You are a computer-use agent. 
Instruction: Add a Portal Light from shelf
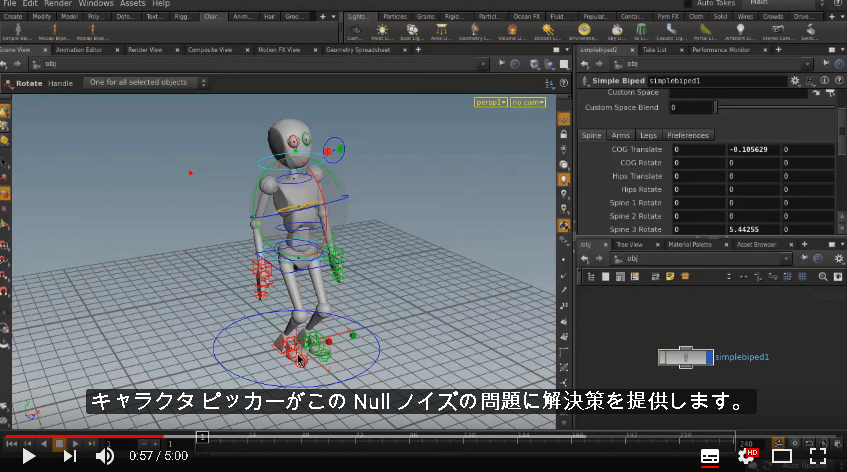(705, 32)
